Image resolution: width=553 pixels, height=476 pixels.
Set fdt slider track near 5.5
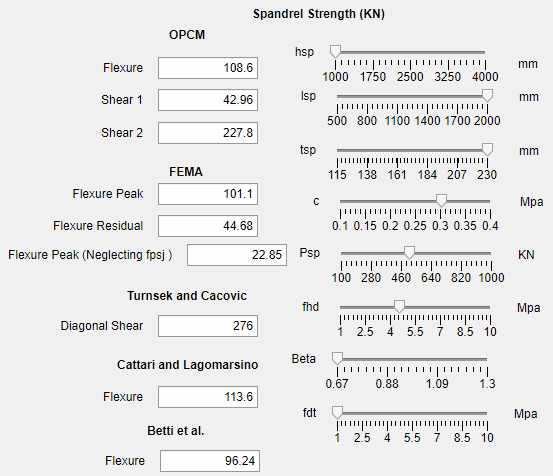click(x=412, y=413)
